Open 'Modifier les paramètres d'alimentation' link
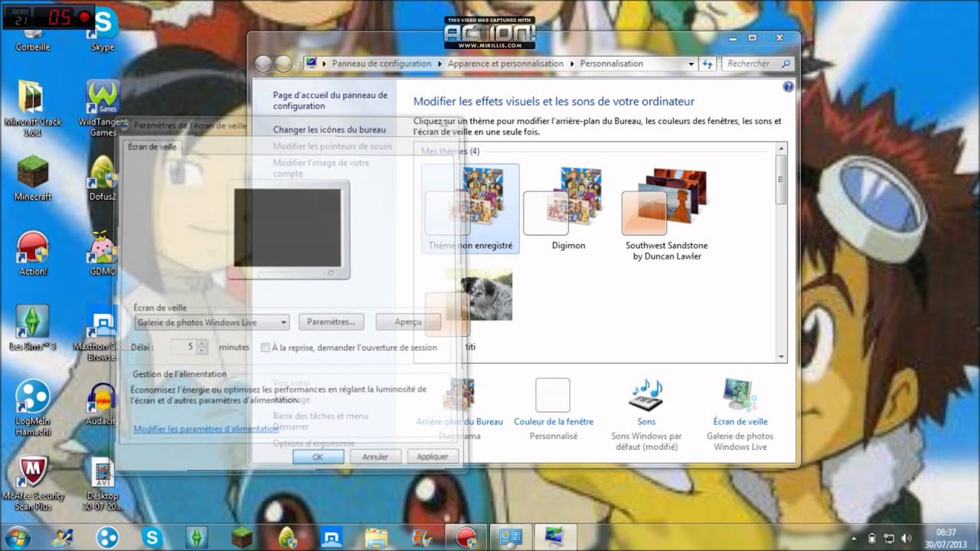Image resolution: width=980 pixels, height=551 pixels. (x=206, y=429)
